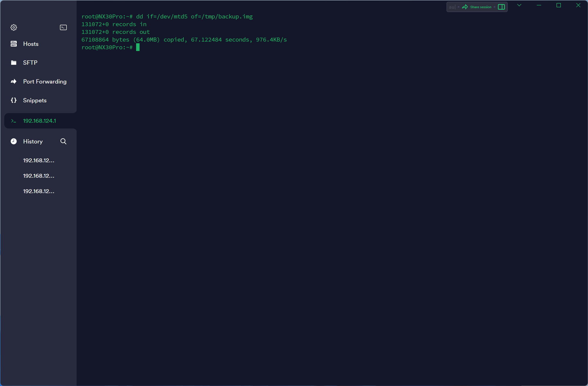
Task: Open settings with the gear icon
Action: pos(14,27)
